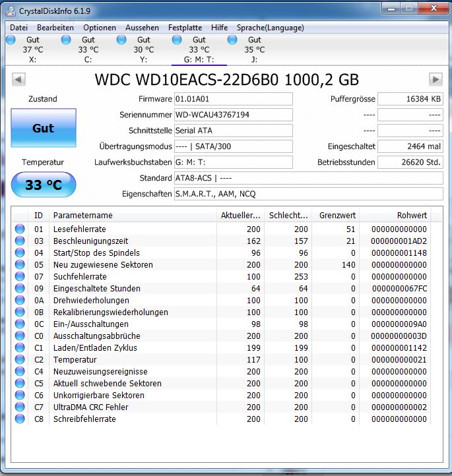
Task: Click blue status orb for disk C:
Action: tap(66, 40)
